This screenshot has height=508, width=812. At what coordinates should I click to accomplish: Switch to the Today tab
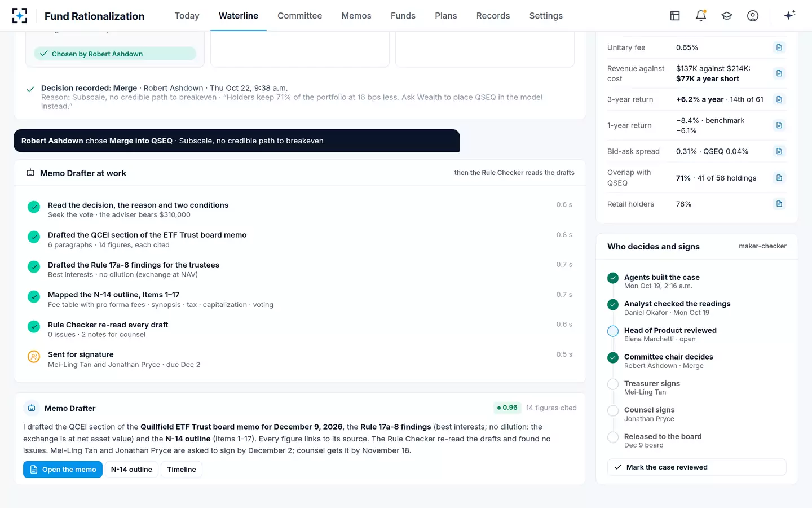tap(187, 16)
